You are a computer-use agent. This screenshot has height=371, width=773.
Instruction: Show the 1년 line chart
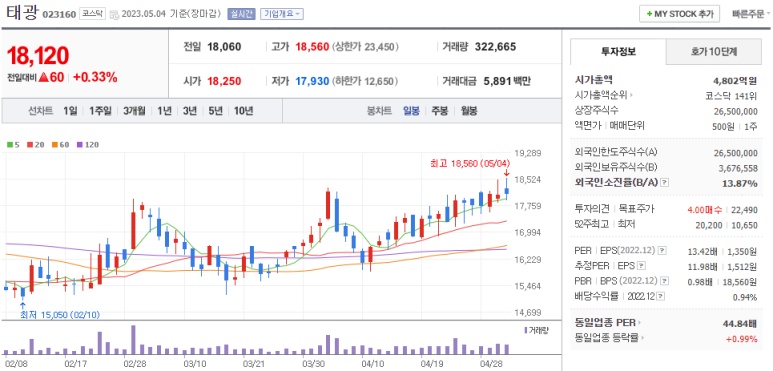click(164, 111)
